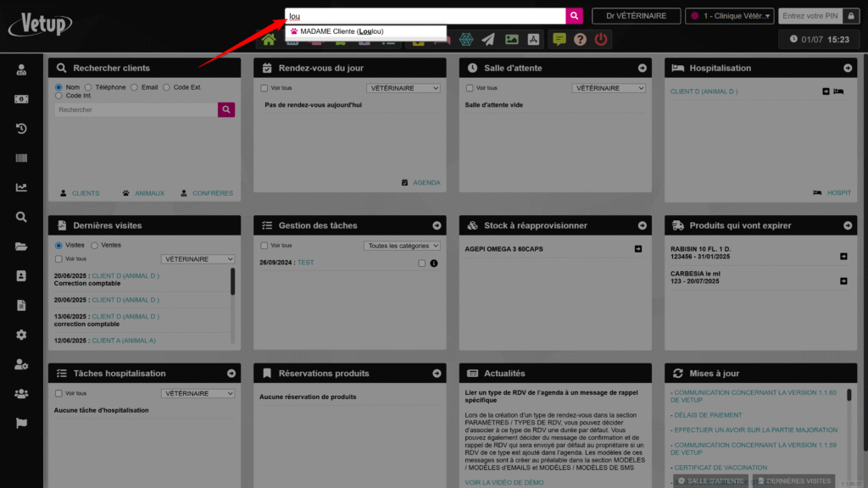
Task: Expand 'Toutes les catégories' dropdown
Action: click(x=403, y=246)
